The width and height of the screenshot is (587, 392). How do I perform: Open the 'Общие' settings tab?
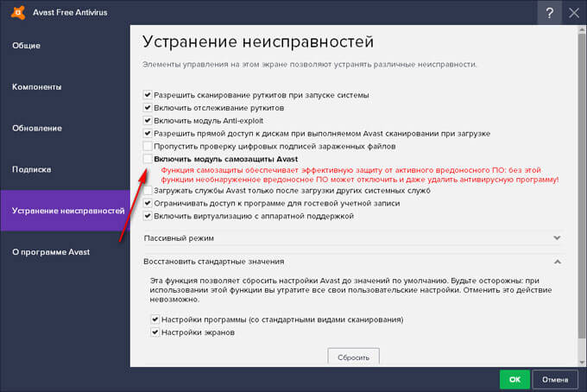(x=65, y=46)
